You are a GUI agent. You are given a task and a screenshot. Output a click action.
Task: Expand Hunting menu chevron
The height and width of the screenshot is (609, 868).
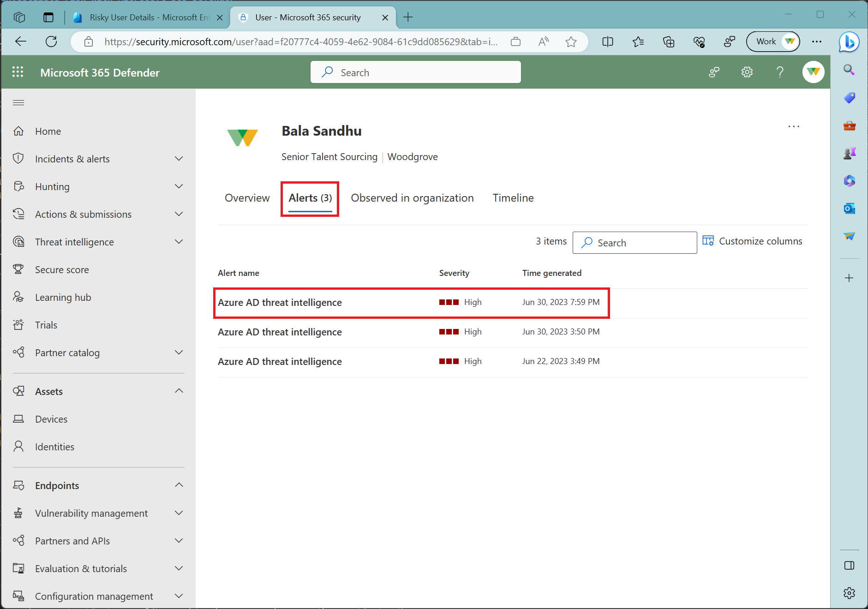pos(179,186)
